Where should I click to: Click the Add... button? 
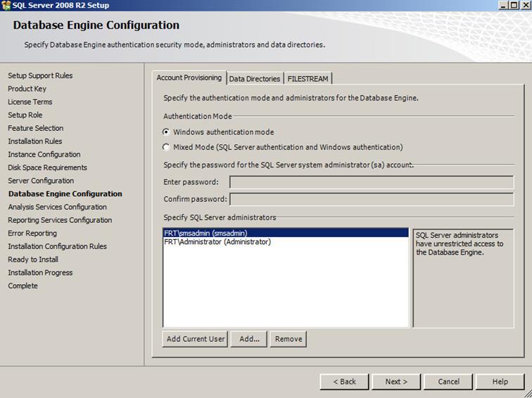(249, 339)
